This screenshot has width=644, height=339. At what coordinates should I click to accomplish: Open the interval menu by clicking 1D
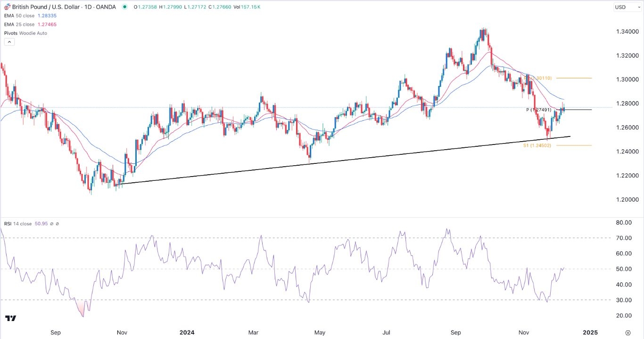[89, 7]
